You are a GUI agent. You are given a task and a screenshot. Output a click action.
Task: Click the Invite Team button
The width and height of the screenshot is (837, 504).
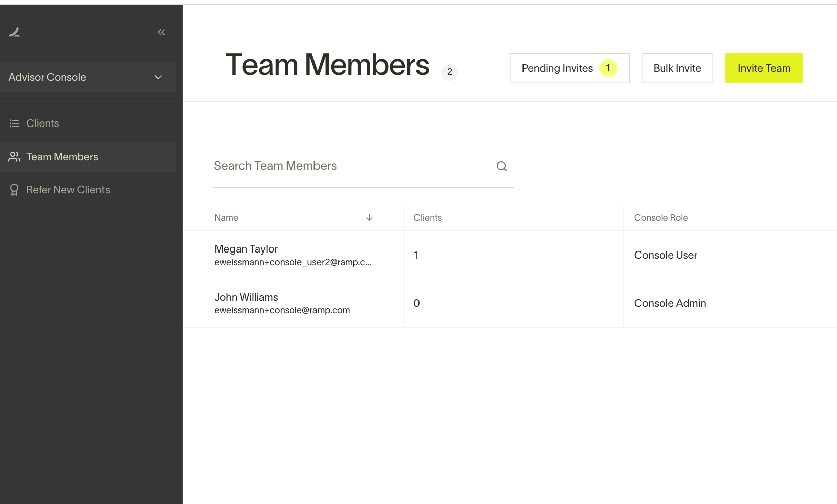(x=764, y=68)
